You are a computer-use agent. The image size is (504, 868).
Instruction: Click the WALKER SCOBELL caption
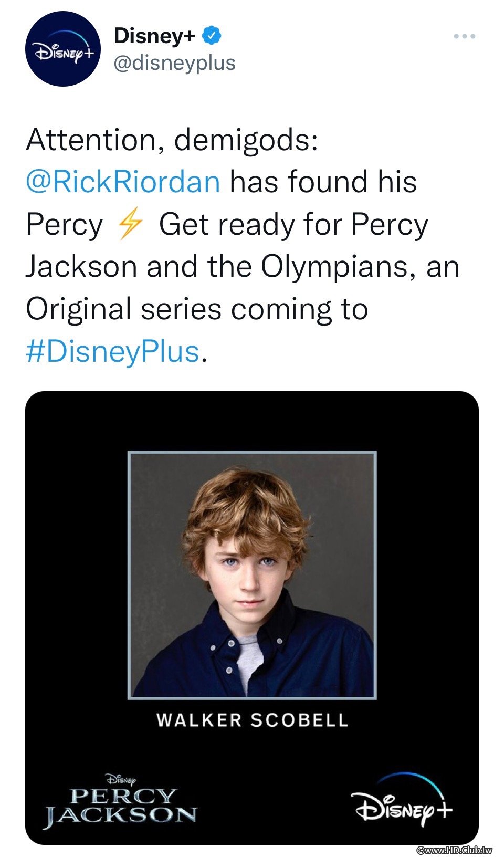[x=252, y=720]
